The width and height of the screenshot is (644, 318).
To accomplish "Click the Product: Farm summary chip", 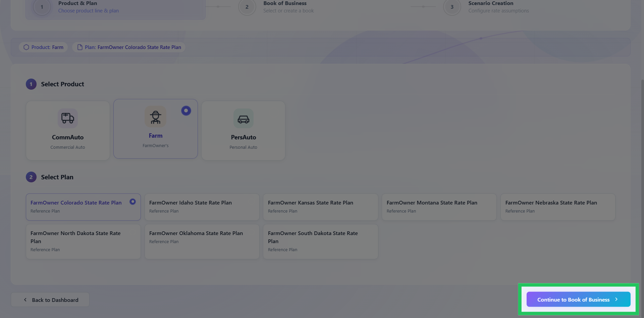I will 43,47.
